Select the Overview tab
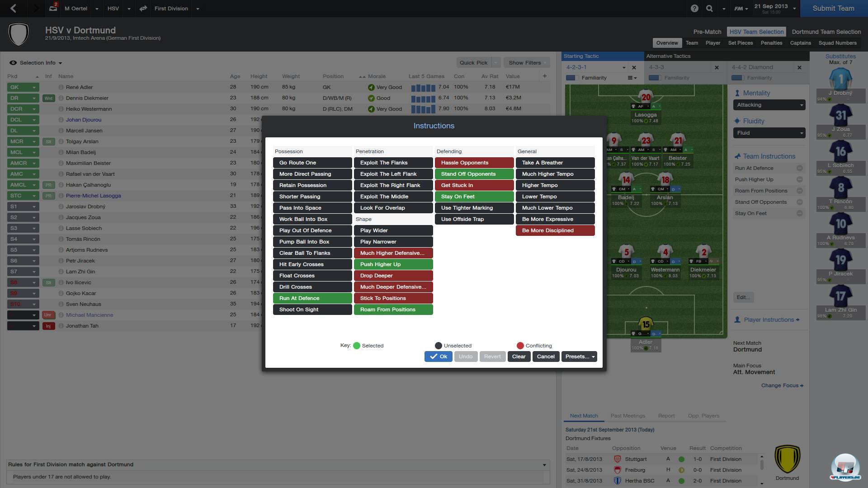The width and height of the screenshot is (868, 488). (666, 43)
